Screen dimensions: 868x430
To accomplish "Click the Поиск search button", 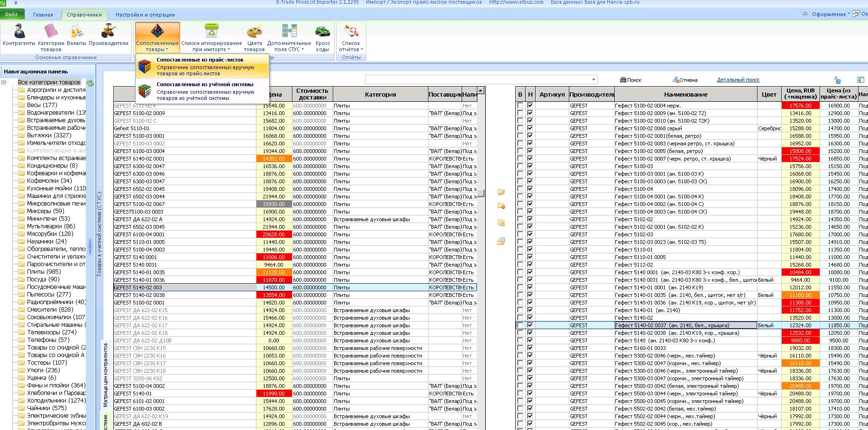I will pyautogui.click(x=630, y=80).
